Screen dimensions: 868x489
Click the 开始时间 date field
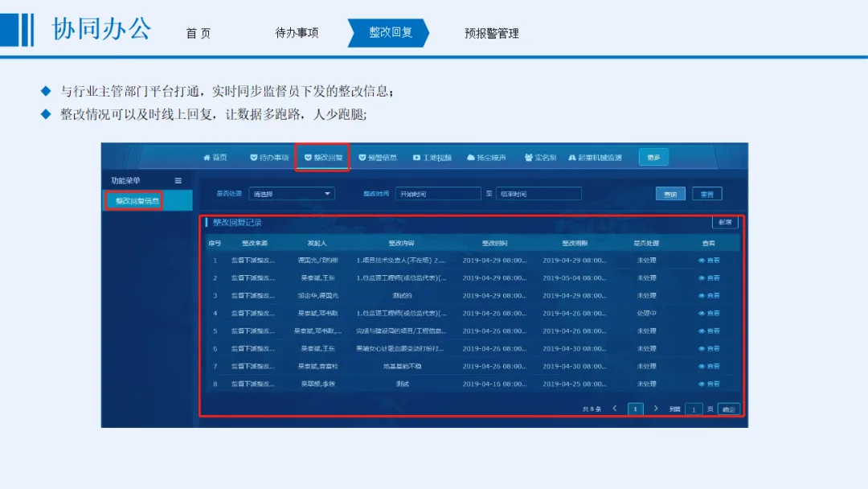pyautogui.click(x=438, y=194)
